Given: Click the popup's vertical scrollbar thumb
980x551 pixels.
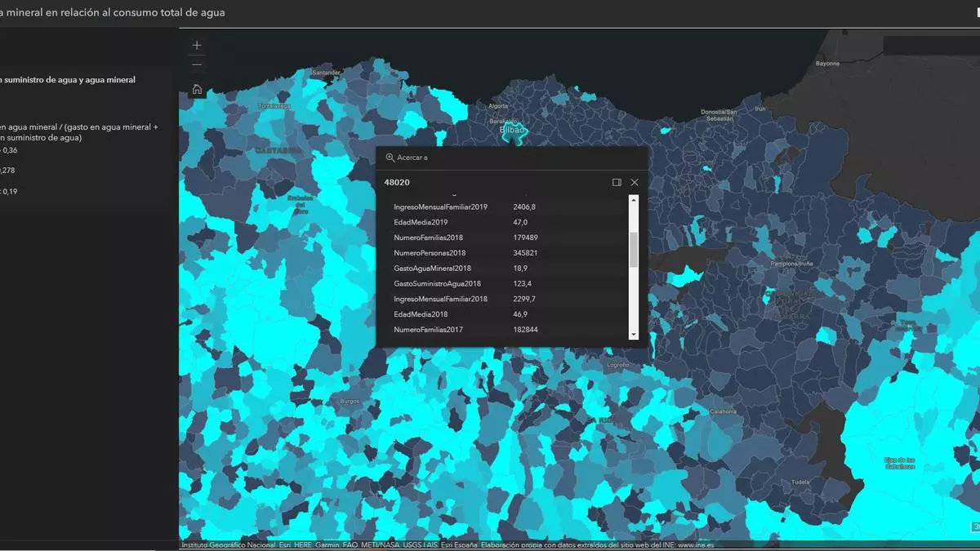Looking at the screenshot, I should [x=633, y=249].
